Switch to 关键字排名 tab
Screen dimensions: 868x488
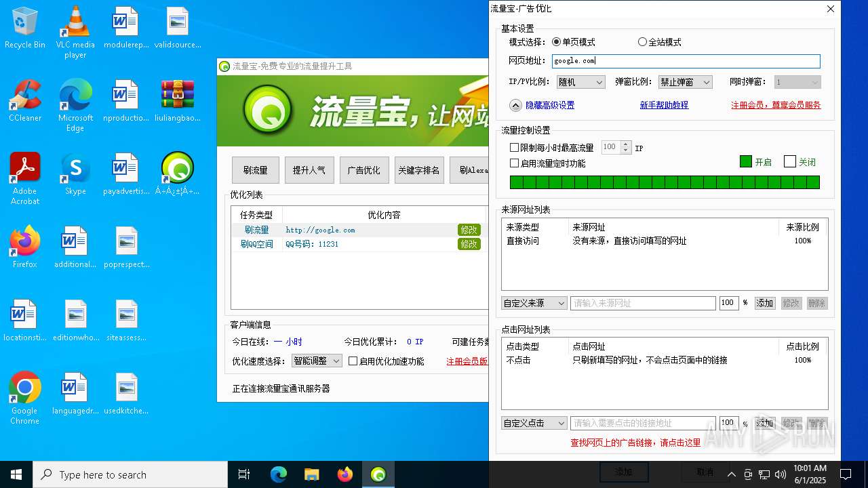[x=419, y=170]
